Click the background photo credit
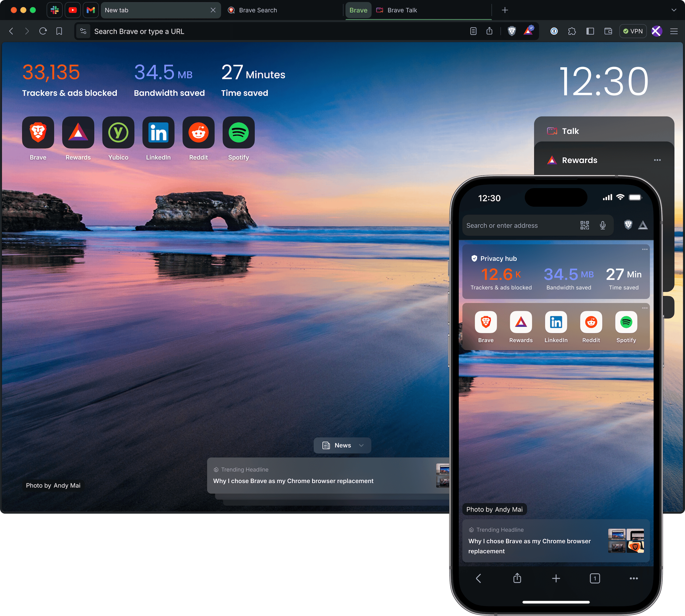 coord(53,485)
